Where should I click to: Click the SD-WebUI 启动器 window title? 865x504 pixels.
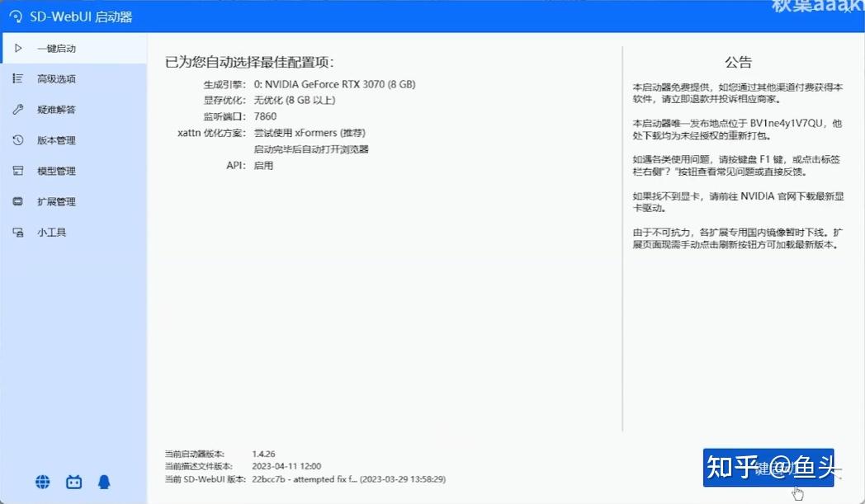point(81,17)
